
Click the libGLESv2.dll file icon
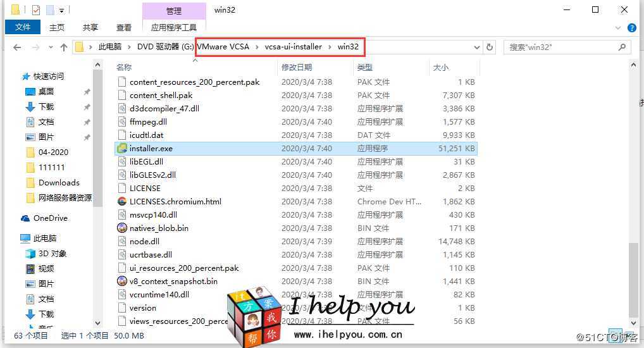click(x=122, y=175)
